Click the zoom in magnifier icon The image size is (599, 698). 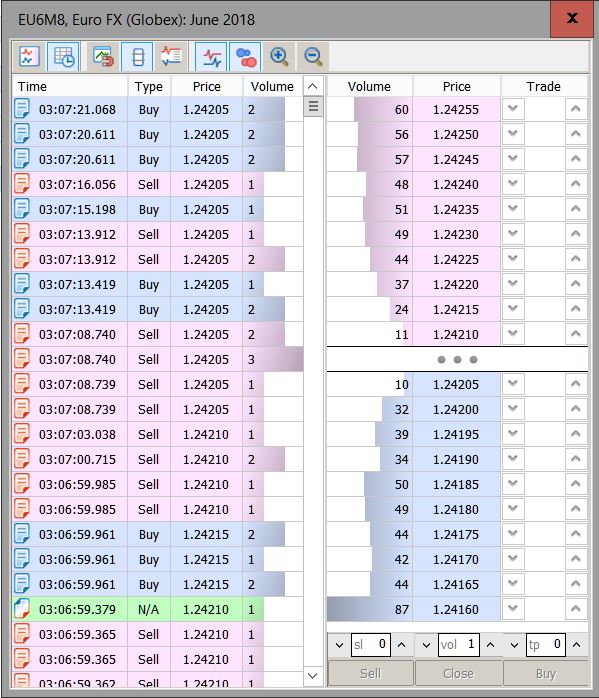click(x=279, y=57)
